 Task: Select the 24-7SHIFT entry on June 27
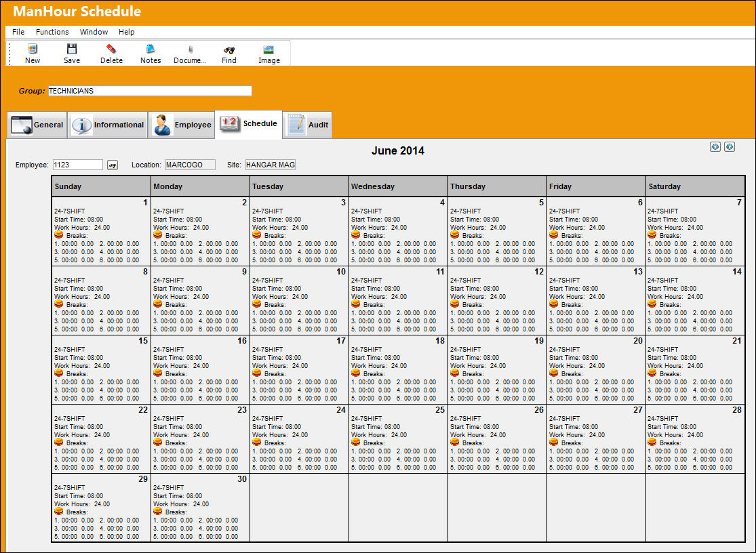click(x=565, y=419)
